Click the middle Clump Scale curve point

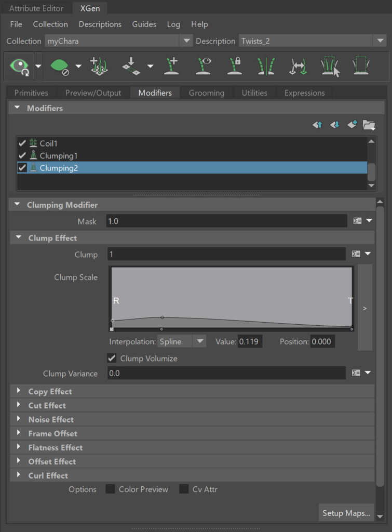162,317
